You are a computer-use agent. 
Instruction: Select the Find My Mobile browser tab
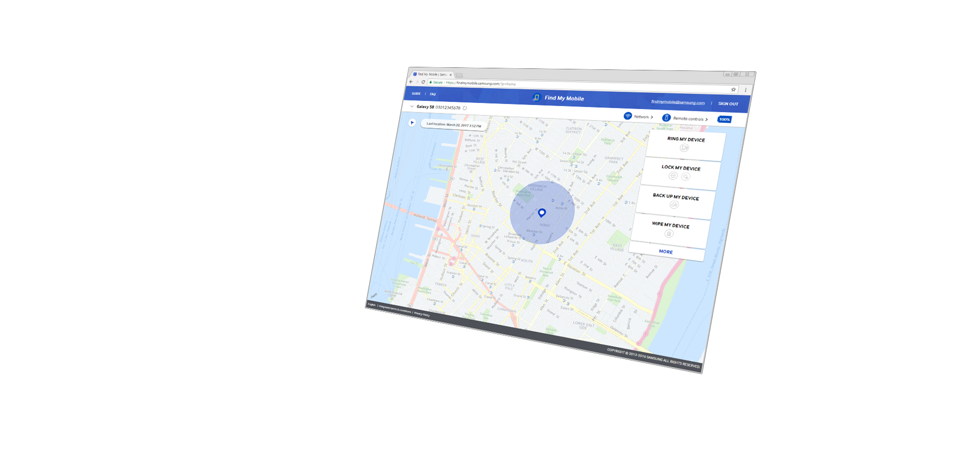click(431, 74)
